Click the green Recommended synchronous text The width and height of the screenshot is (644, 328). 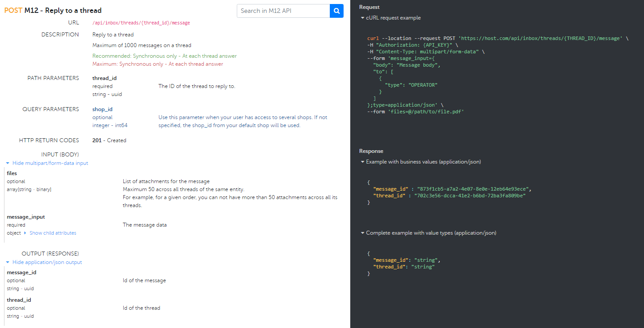point(165,56)
